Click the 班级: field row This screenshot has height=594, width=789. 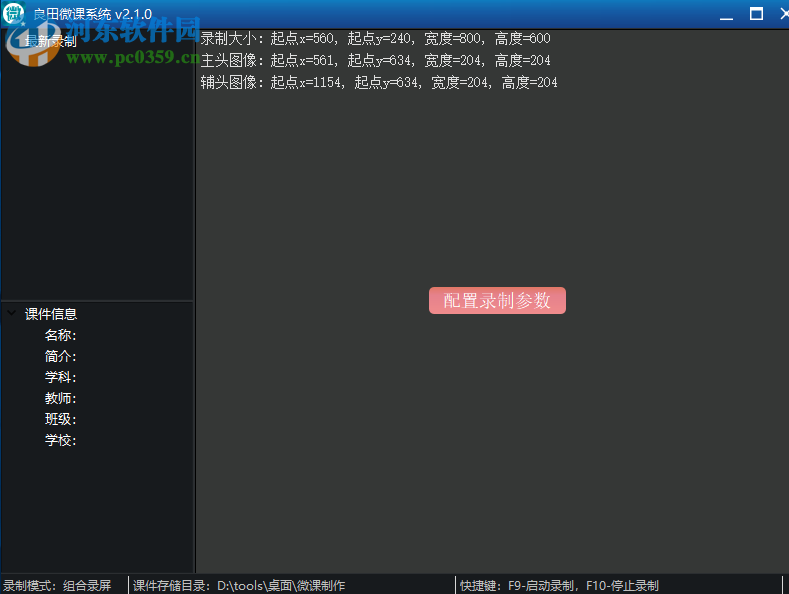pos(60,419)
